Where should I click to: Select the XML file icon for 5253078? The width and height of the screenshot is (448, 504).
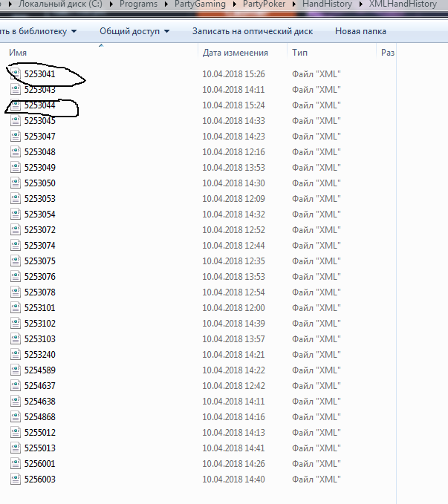pos(16,292)
